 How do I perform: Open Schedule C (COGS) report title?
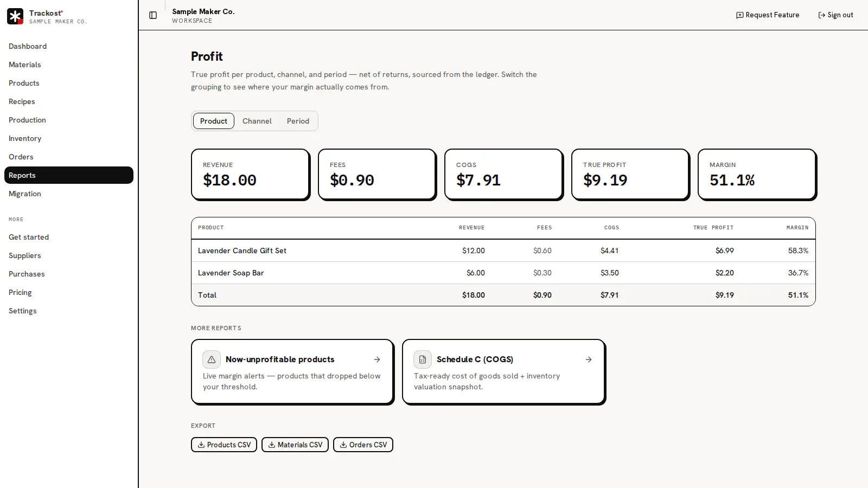click(x=475, y=359)
